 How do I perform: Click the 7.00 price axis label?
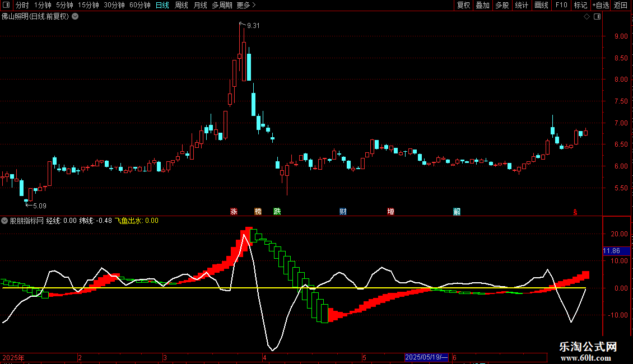[x=621, y=123]
